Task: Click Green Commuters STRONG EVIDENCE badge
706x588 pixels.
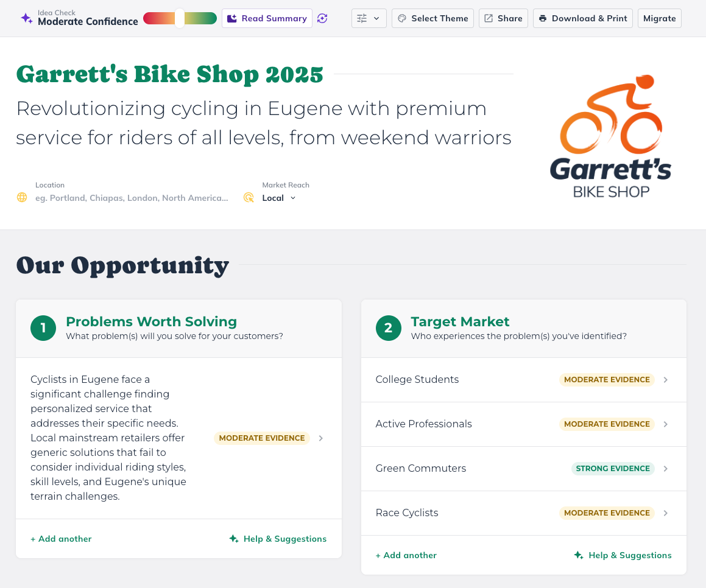Action: 612,468
